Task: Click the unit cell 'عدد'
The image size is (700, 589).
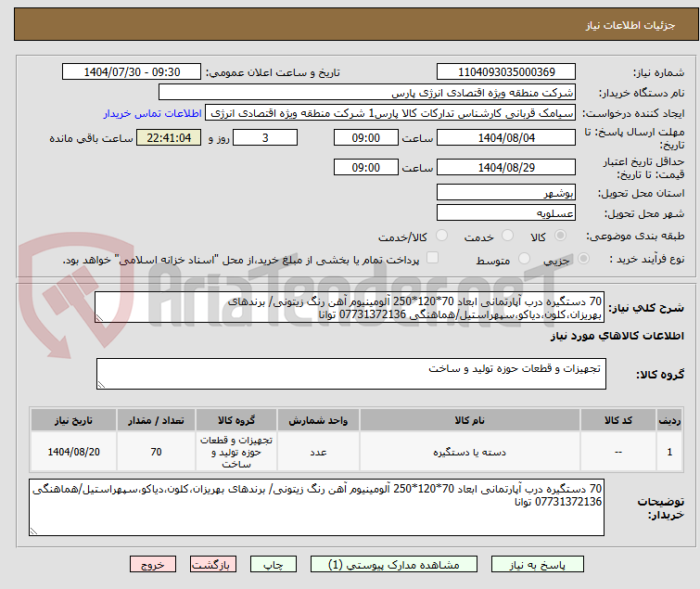Action: pyautogui.click(x=318, y=452)
